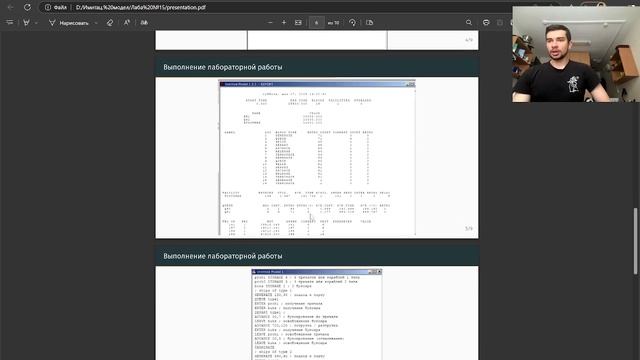Toggle fit to width
This screenshot has width=640, height=360.
[298, 23]
